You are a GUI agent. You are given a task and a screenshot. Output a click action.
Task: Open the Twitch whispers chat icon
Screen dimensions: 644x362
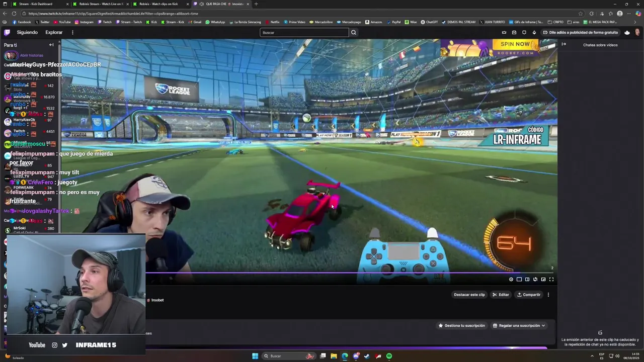(524, 32)
